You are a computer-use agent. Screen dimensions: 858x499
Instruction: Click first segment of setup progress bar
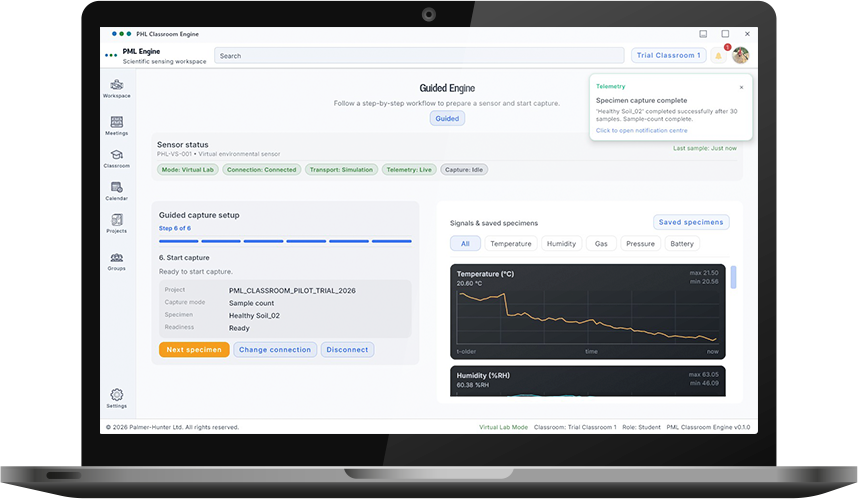179,241
